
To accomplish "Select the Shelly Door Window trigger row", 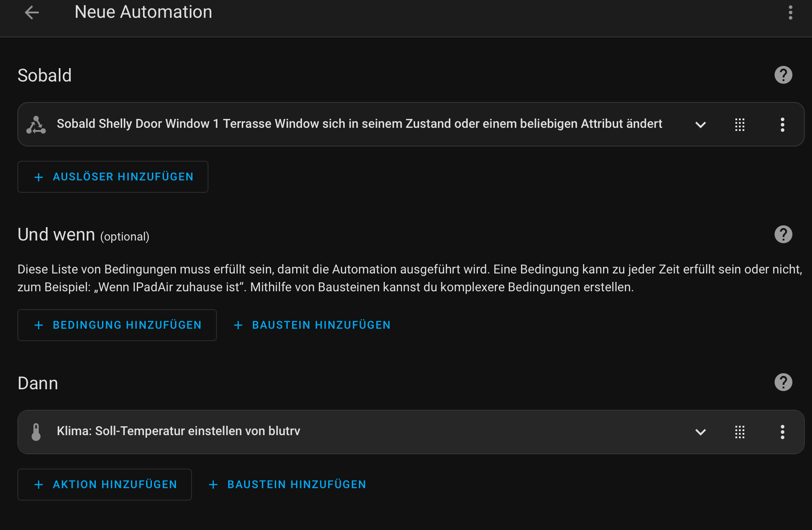I will tap(359, 124).
